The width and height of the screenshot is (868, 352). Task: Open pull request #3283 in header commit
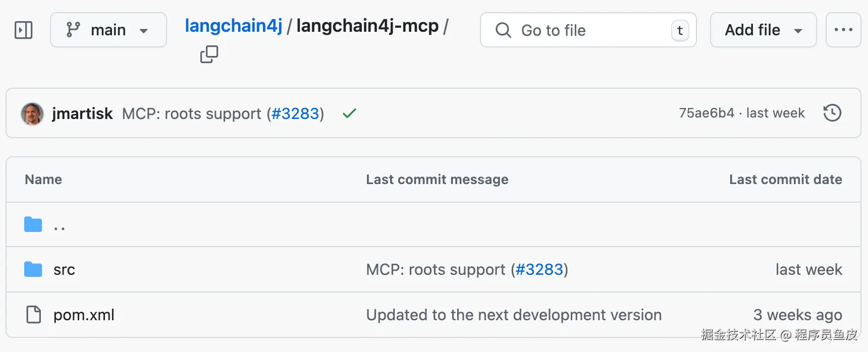tap(295, 114)
